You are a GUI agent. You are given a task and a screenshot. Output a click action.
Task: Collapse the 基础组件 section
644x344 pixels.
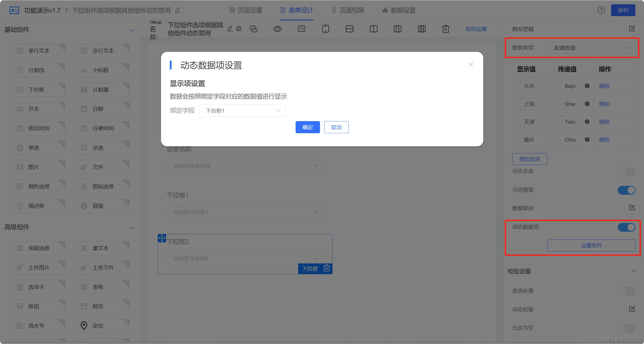click(x=132, y=30)
